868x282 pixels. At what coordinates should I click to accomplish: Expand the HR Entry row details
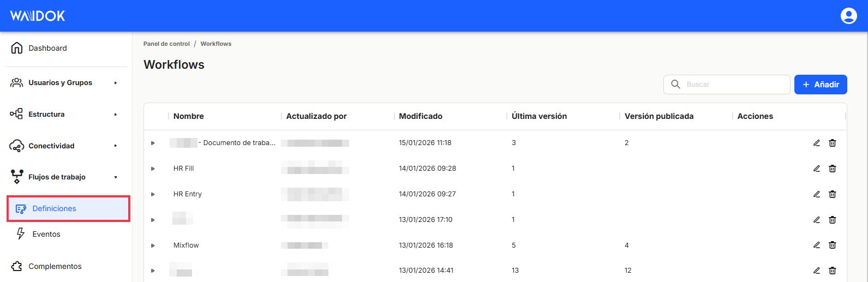coord(153,194)
